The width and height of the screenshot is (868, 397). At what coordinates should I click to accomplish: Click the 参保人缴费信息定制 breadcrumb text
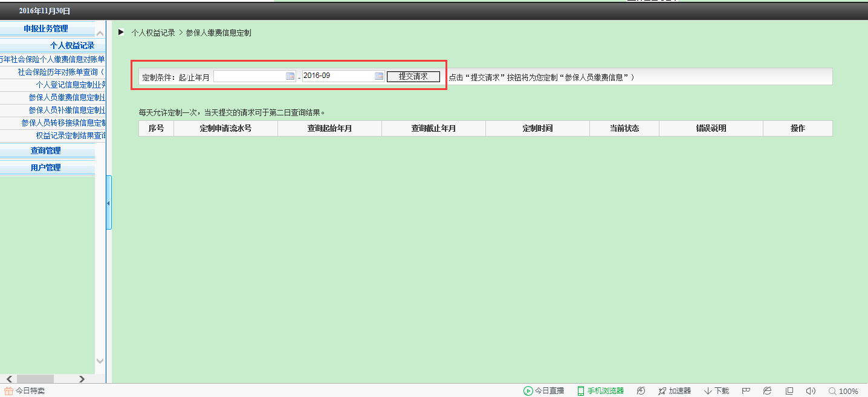218,33
